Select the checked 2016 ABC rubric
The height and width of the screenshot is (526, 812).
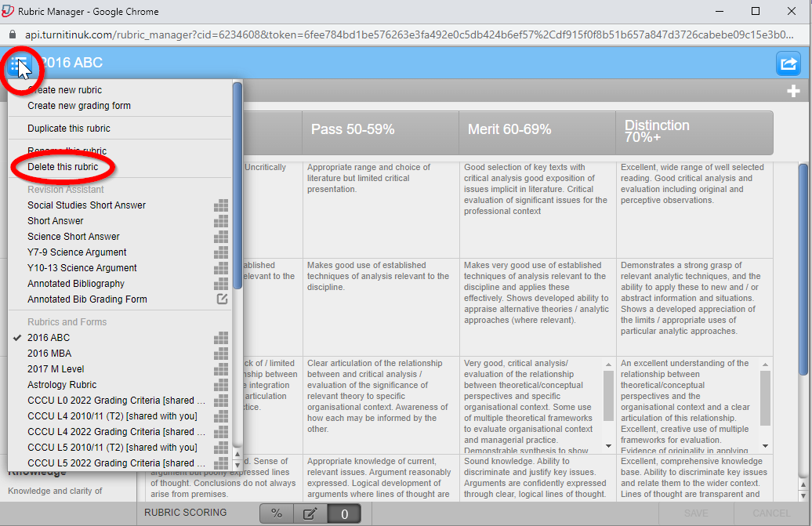pyautogui.click(x=49, y=338)
